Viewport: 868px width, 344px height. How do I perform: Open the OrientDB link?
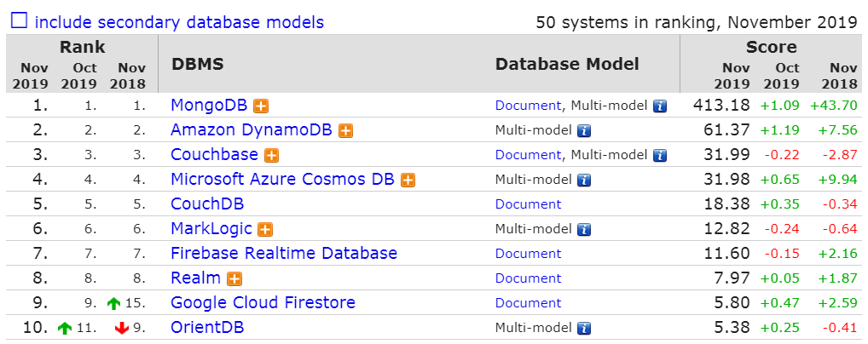pos(207,328)
